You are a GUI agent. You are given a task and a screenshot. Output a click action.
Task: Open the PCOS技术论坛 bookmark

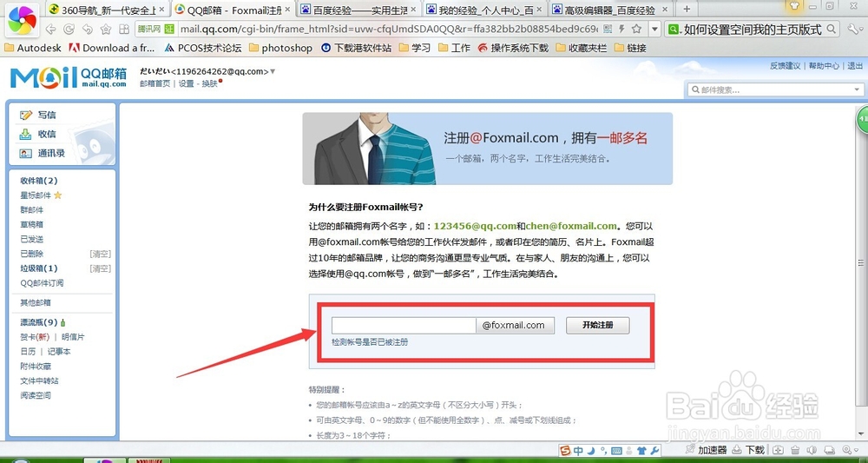[202, 48]
